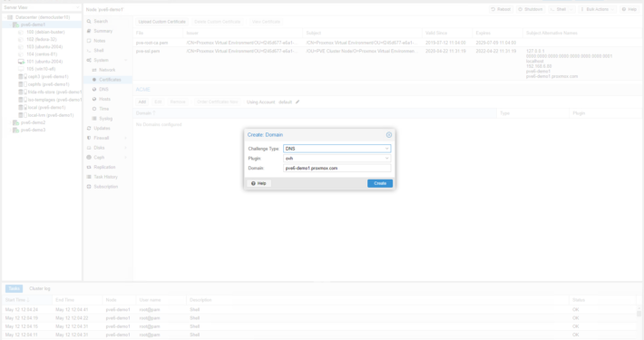Open the Replication menu item
The height and width of the screenshot is (340, 644).
[x=108, y=167]
